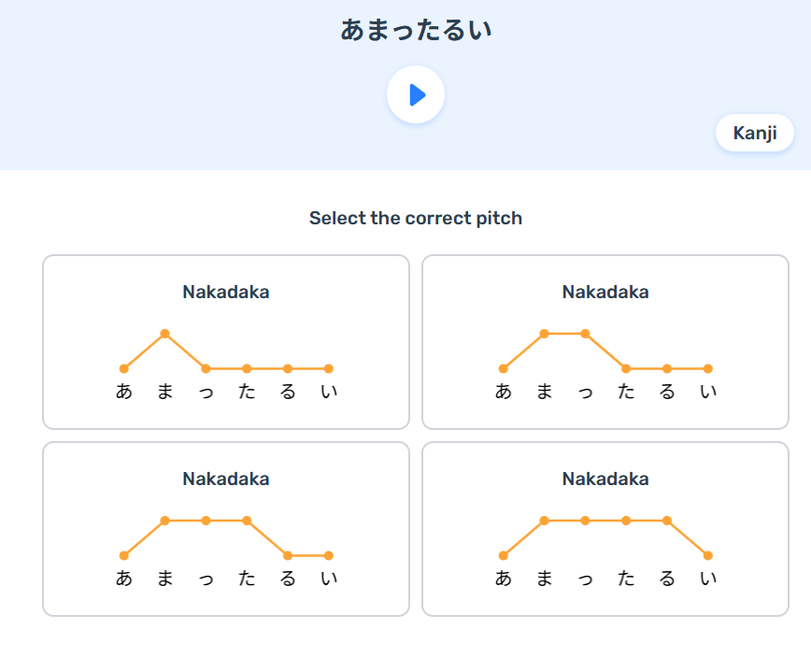Click the high dot above た in the three-high-mora graph
This screenshot has height=672, width=811.
point(247,521)
